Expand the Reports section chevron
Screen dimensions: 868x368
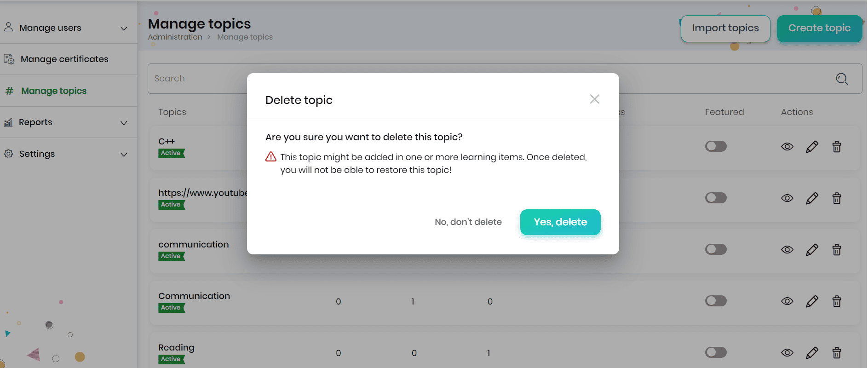(123, 123)
